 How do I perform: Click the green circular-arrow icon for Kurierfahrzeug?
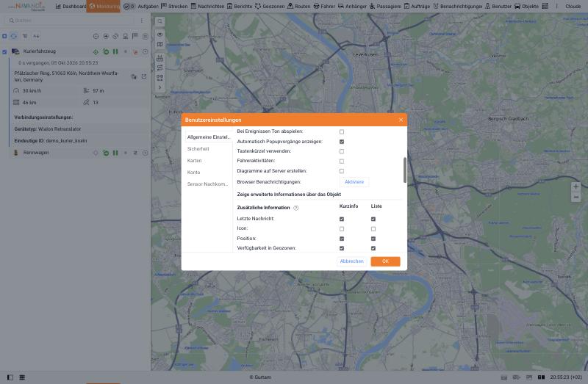[x=106, y=51]
